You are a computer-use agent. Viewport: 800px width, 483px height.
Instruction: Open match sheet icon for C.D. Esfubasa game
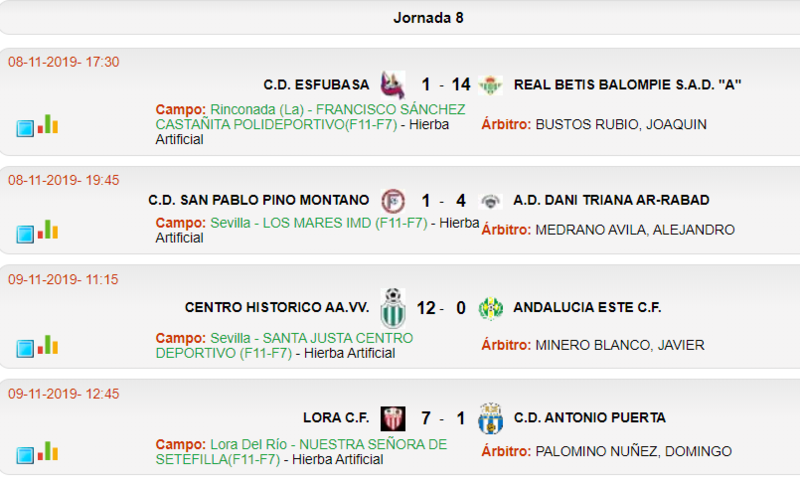coord(25,128)
